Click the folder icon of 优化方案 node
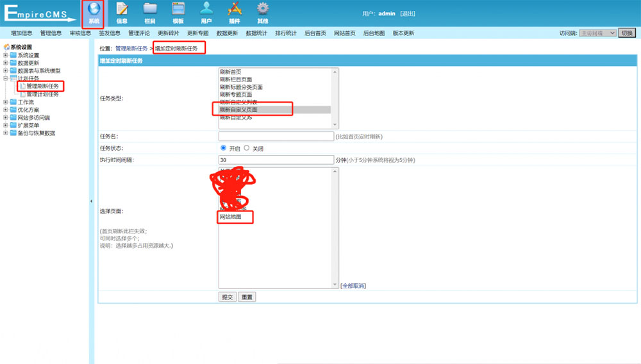 pyautogui.click(x=13, y=110)
